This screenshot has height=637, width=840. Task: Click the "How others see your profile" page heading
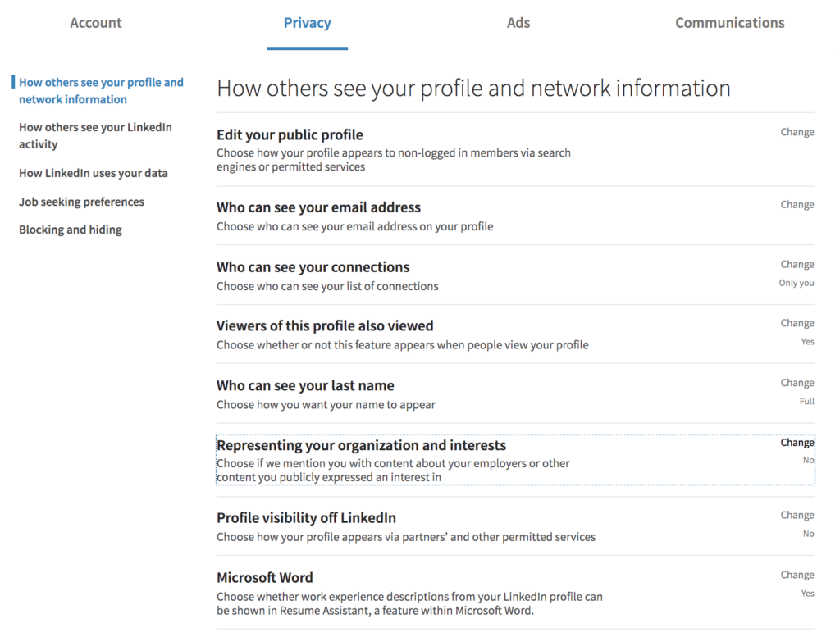(473, 88)
